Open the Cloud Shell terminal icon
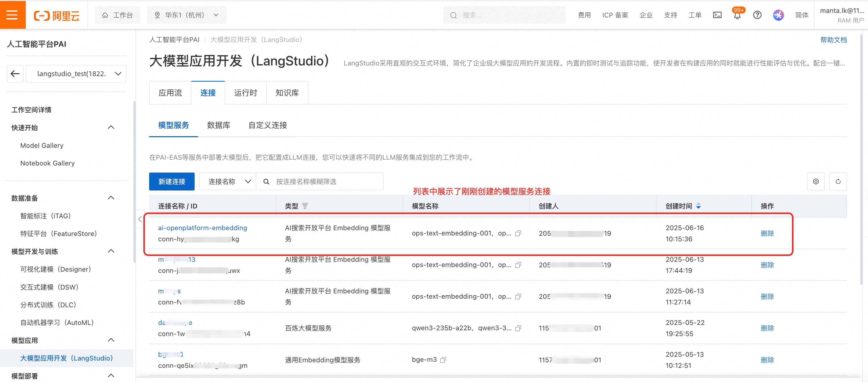This screenshot has width=868, height=382. pyautogui.click(x=717, y=15)
